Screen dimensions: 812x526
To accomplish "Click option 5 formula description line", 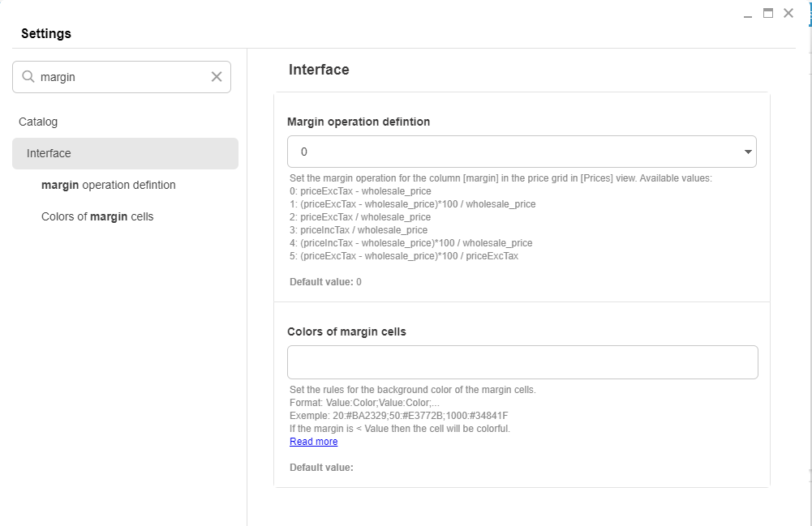I will (403, 256).
